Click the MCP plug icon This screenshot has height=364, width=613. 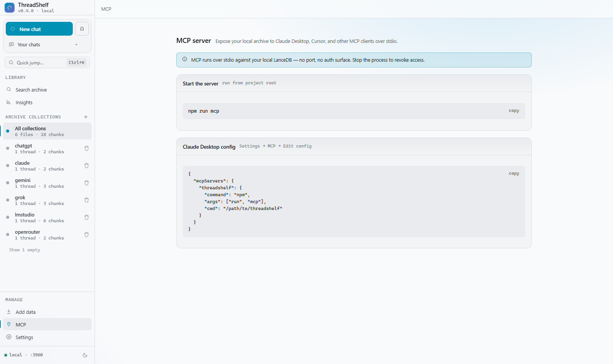[x=9, y=324]
